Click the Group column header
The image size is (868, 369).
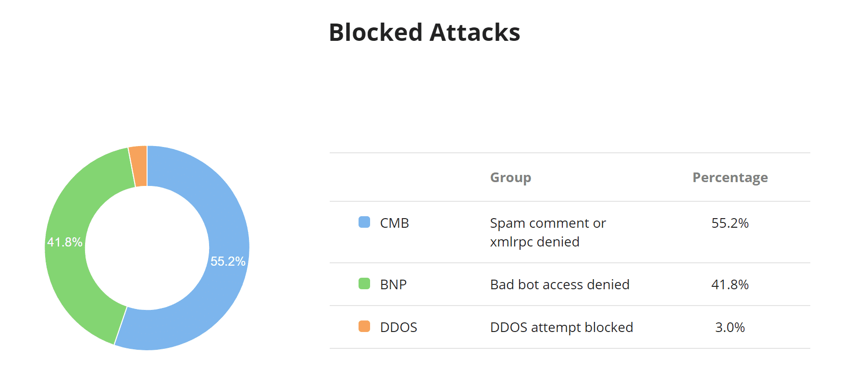tap(510, 177)
